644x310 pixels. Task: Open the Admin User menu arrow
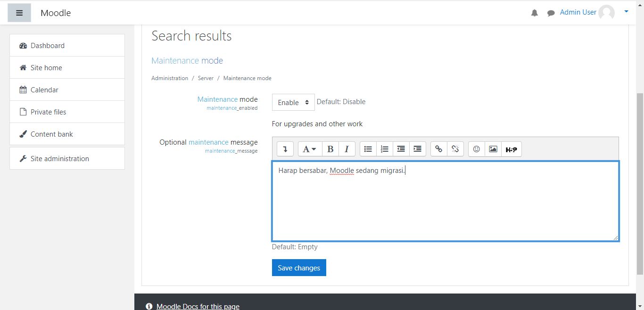(626, 12)
